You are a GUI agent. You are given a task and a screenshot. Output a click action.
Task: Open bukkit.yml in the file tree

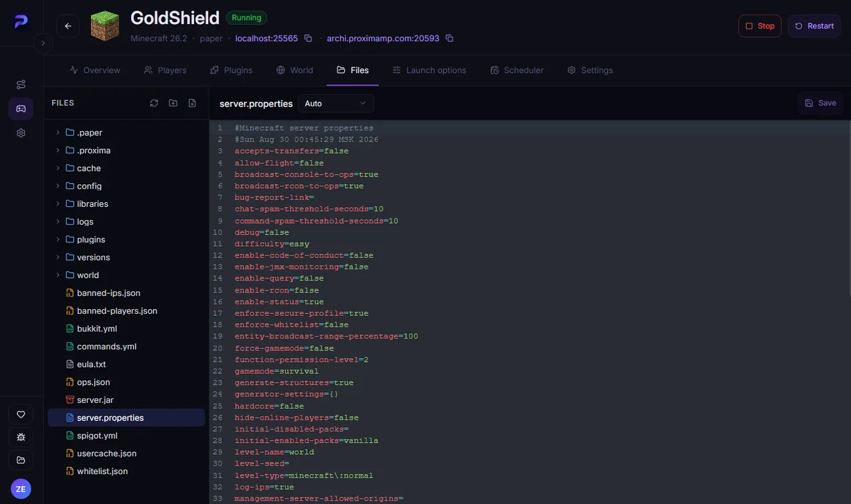click(x=126, y=328)
